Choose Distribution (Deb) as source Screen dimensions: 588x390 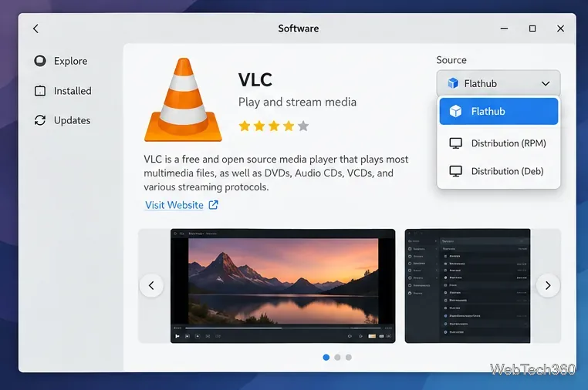point(498,171)
